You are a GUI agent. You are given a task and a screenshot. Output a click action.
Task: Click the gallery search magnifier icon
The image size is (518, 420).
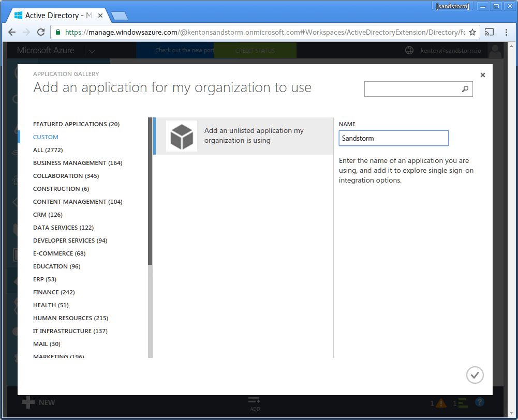[x=465, y=89]
